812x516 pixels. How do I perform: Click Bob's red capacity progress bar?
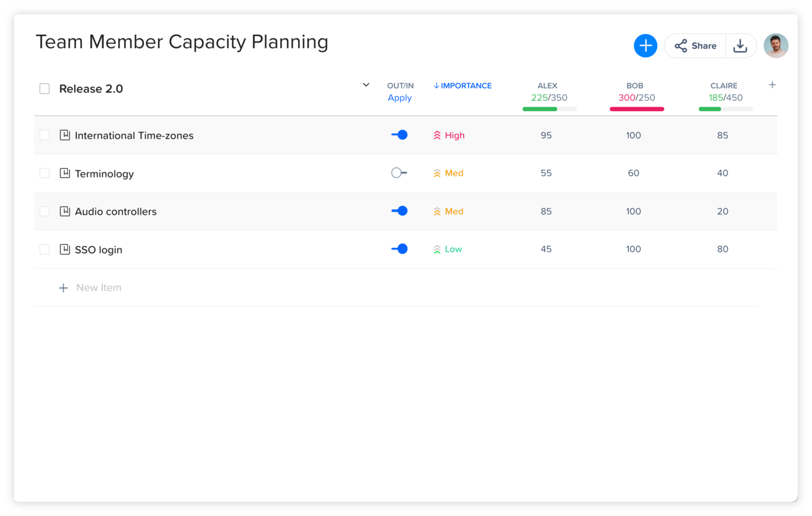point(636,109)
